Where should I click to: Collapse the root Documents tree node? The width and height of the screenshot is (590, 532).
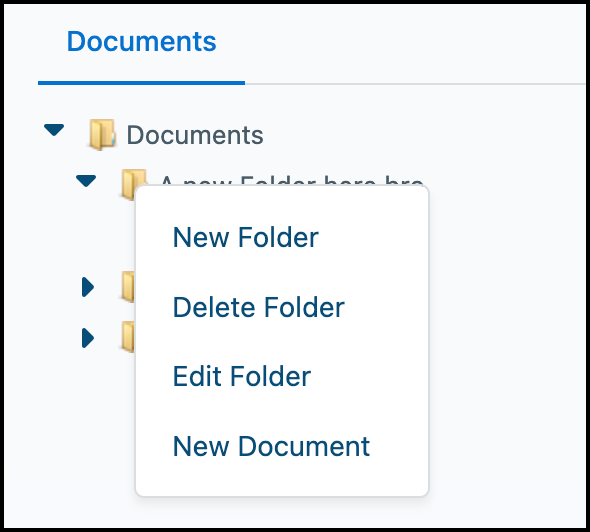(54, 130)
